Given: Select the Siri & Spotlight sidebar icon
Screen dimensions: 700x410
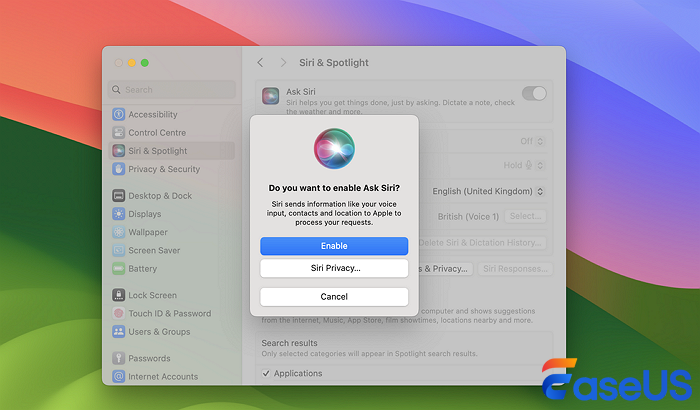Looking at the screenshot, I should click(118, 151).
